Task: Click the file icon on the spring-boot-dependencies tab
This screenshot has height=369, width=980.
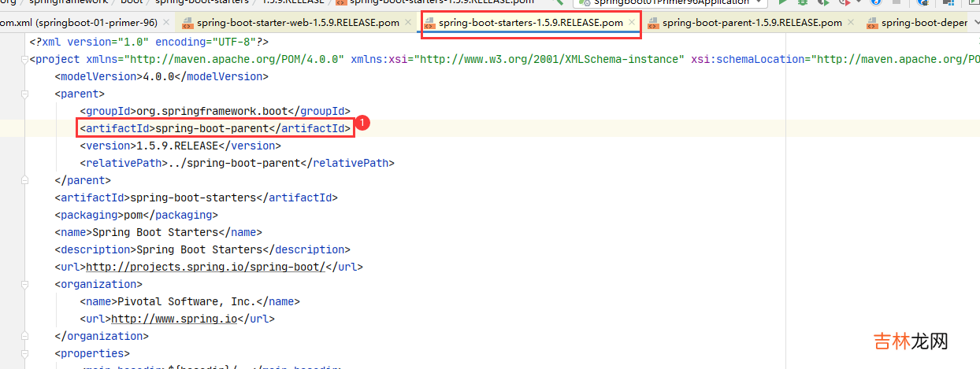Action: [872, 23]
